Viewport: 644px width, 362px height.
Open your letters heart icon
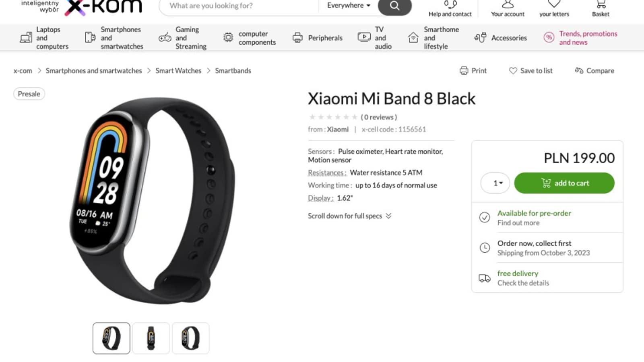pos(554,4)
